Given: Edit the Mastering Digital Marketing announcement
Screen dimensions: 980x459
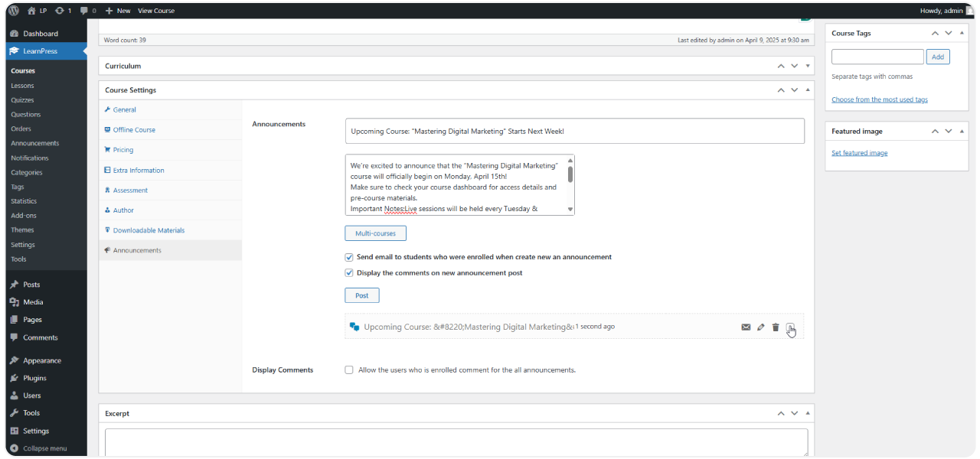Looking at the screenshot, I should [x=761, y=327].
